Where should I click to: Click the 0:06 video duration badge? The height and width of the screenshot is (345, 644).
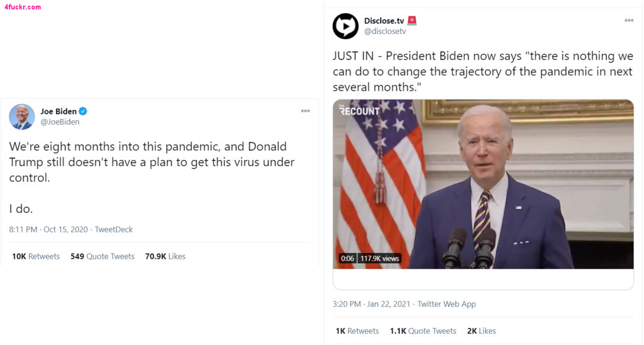pyautogui.click(x=347, y=259)
